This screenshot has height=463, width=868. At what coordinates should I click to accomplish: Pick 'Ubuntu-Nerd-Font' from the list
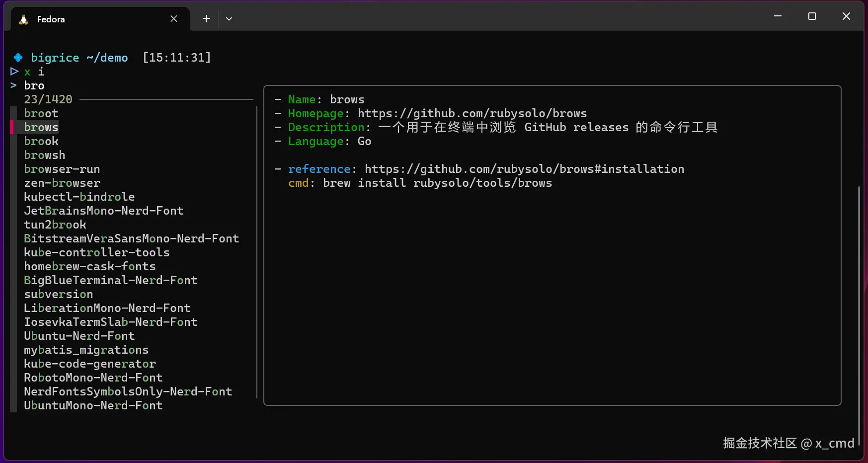(79, 336)
